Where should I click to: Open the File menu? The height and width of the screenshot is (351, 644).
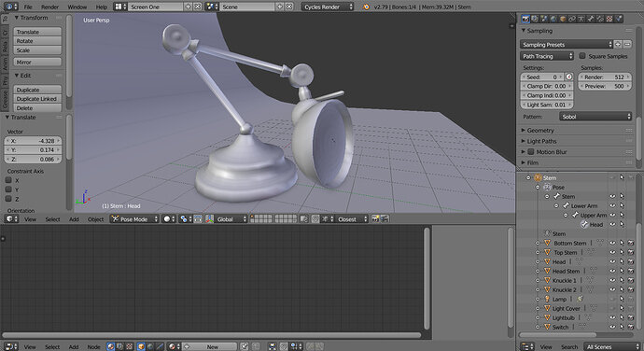(x=28, y=7)
